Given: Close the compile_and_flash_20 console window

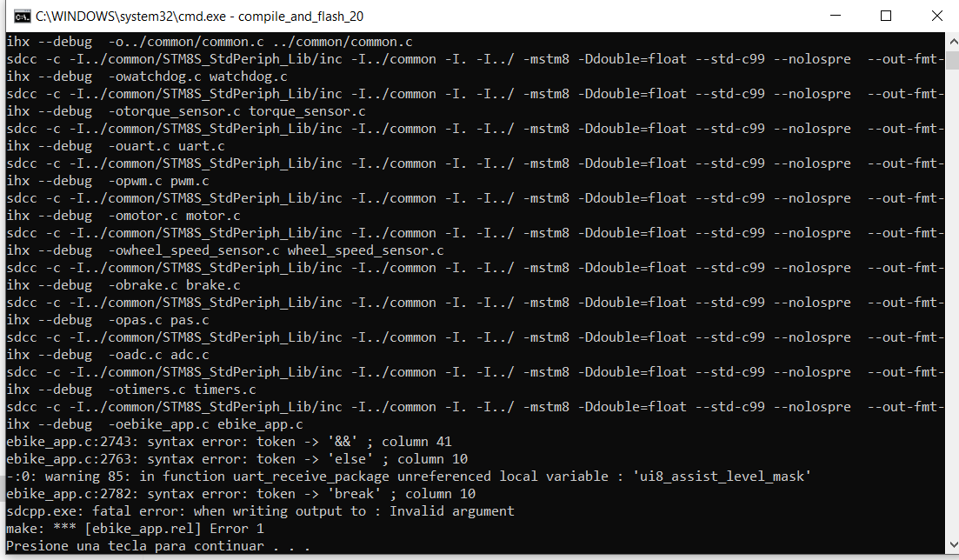Looking at the screenshot, I should click(x=936, y=16).
